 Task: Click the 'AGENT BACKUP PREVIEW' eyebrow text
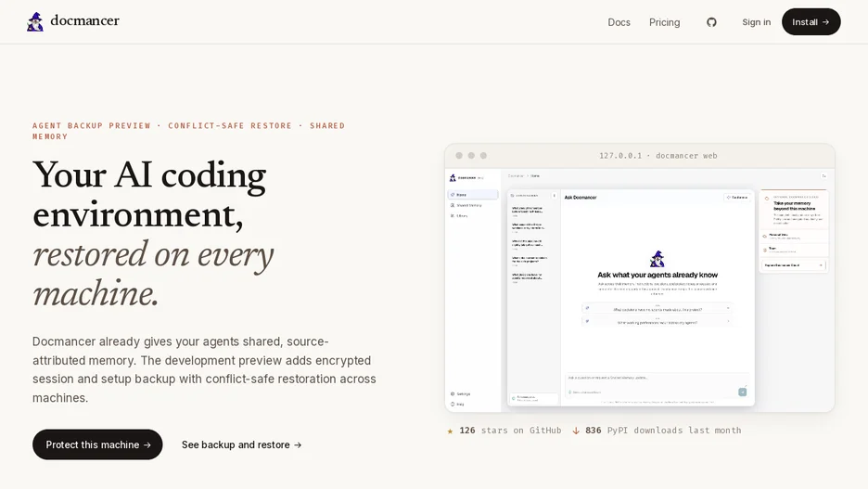(91, 125)
